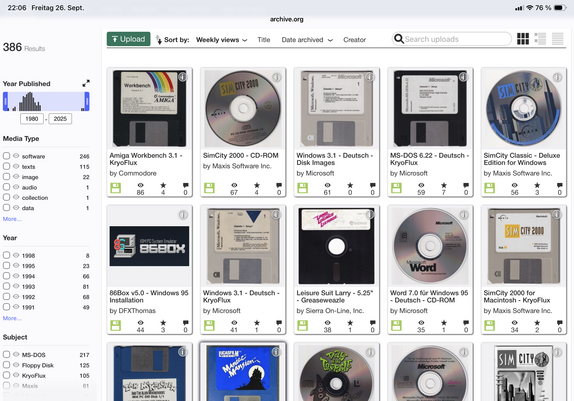Check the software media type box

click(6, 156)
